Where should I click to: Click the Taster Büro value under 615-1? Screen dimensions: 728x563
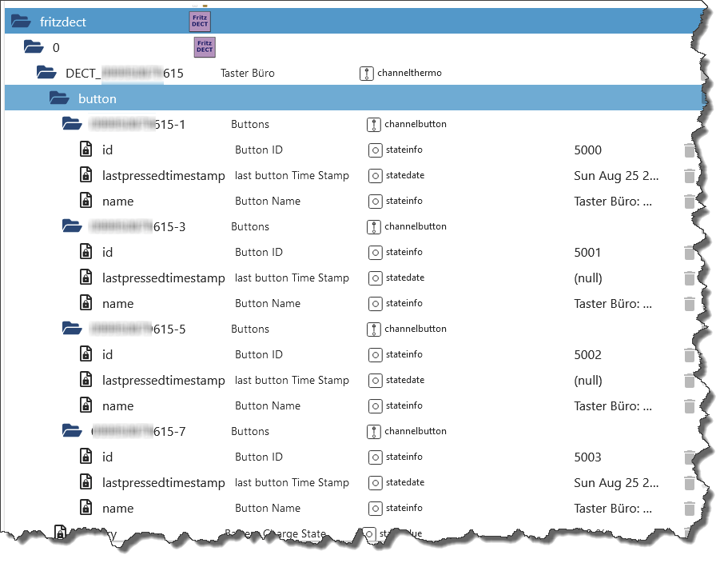tap(613, 202)
